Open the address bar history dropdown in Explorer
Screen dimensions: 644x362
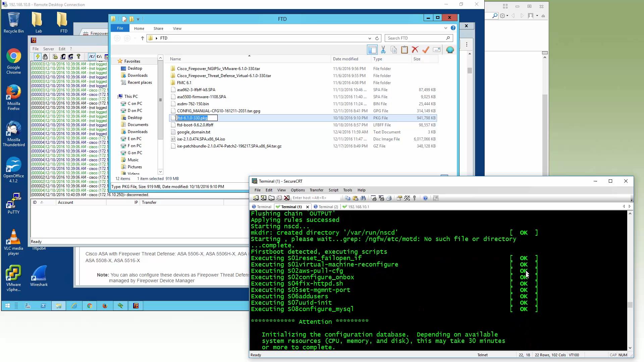pos(370,38)
